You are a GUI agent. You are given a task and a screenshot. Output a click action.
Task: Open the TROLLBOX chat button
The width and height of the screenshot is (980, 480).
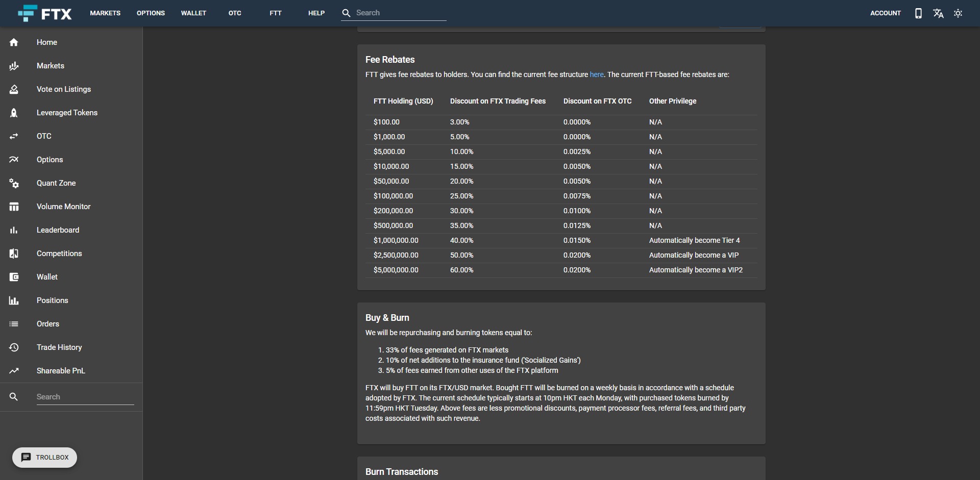click(x=44, y=458)
